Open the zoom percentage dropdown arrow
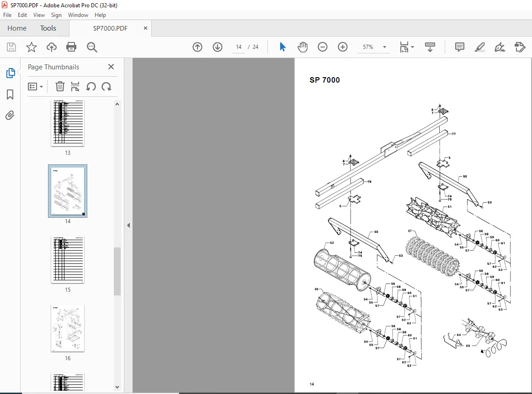 pyautogui.click(x=384, y=47)
